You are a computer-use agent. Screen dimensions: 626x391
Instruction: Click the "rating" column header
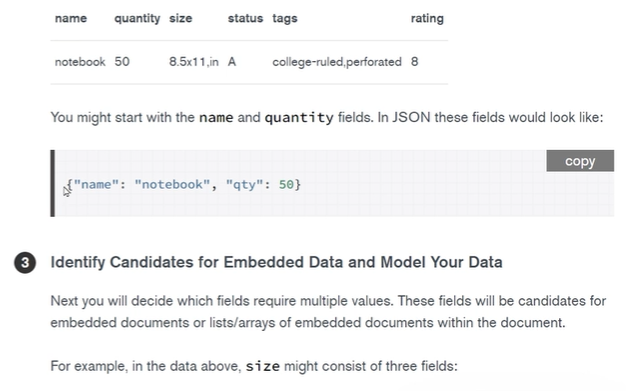(x=427, y=18)
